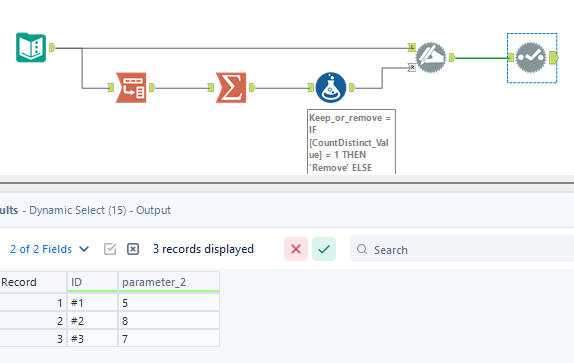Click the Summarize tool input anchor
574x363 pixels.
point(210,87)
